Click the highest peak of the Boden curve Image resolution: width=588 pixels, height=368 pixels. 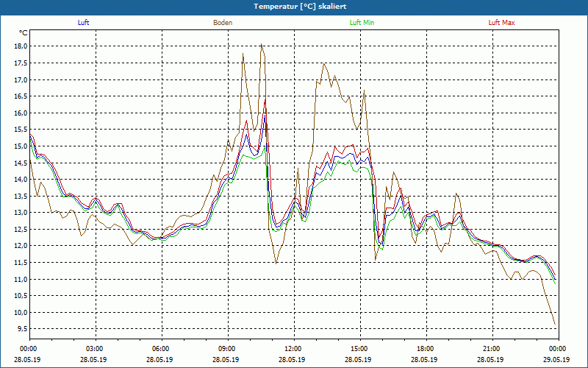[x=261, y=45]
